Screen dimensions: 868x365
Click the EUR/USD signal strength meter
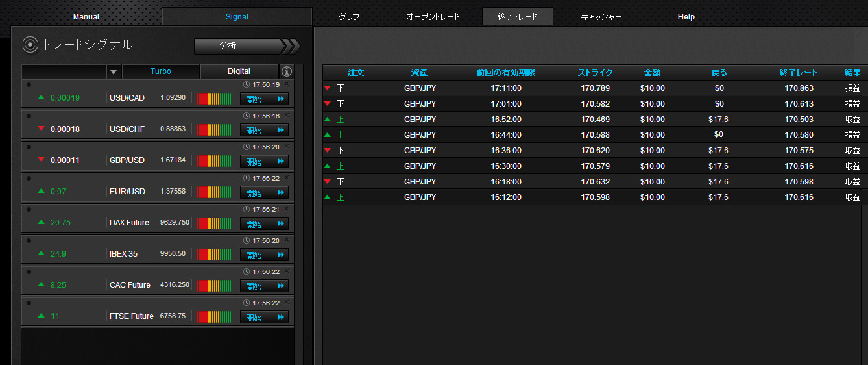213,192
